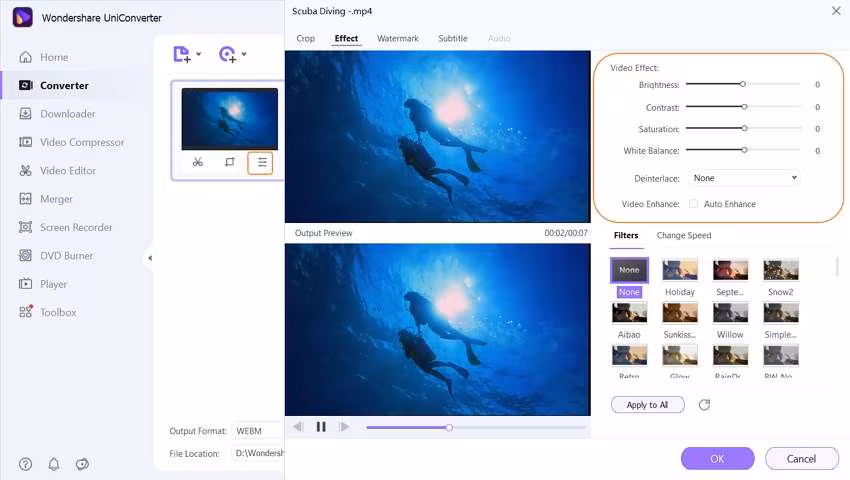Open Screen Recorder from sidebar
Image resolution: width=850 pixels, height=480 pixels.
pos(65,227)
